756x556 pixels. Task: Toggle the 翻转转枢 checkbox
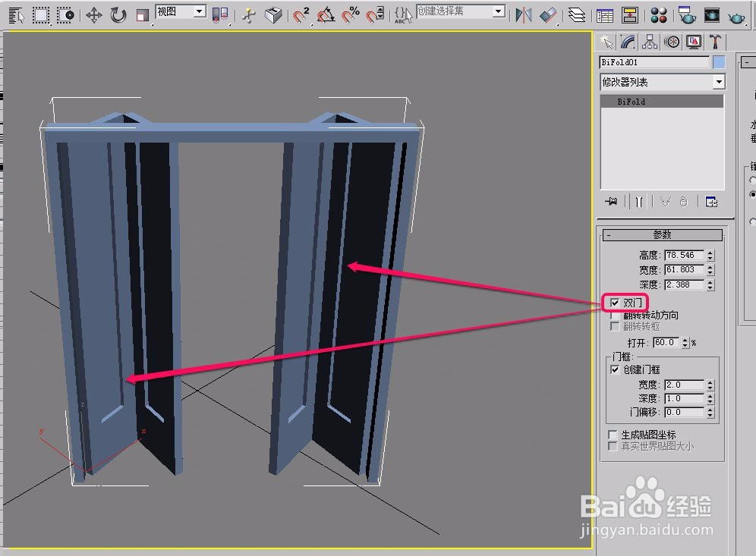(615, 327)
